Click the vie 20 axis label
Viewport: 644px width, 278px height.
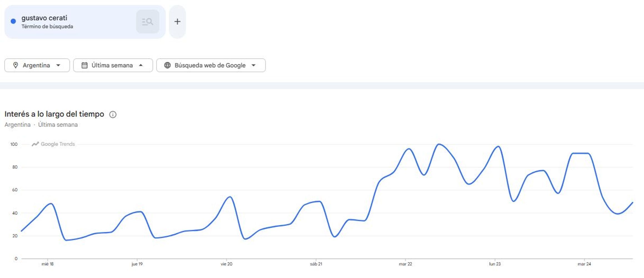pos(226,264)
